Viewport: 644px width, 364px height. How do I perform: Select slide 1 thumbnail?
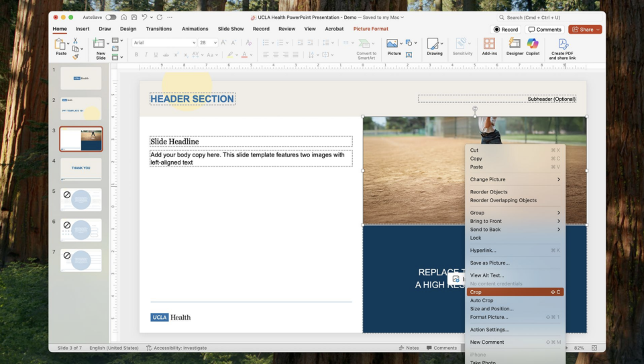point(81,78)
